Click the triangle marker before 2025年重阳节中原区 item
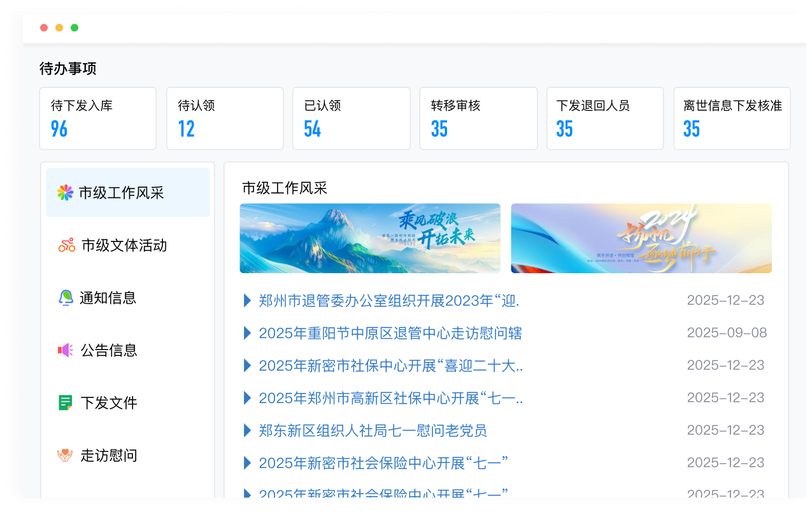This screenshot has height=512, width=812. 247,333
